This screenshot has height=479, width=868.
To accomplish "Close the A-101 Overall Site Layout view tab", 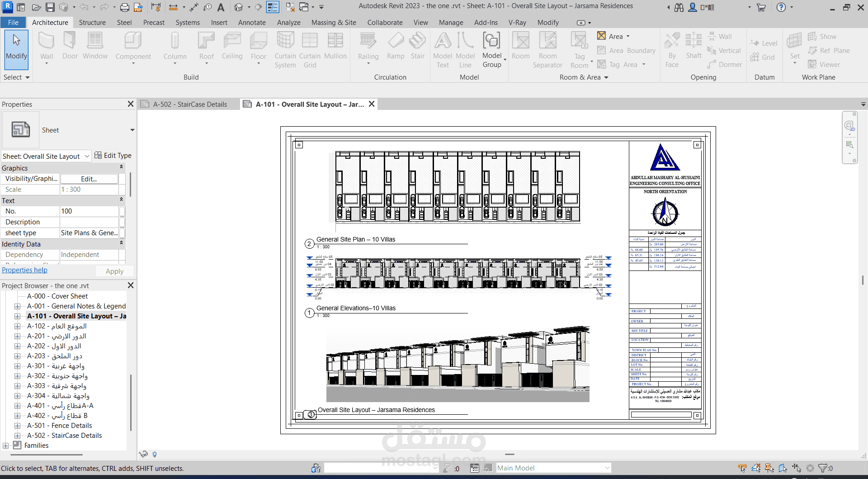I will pyautogui.click(x=372, y=104).
